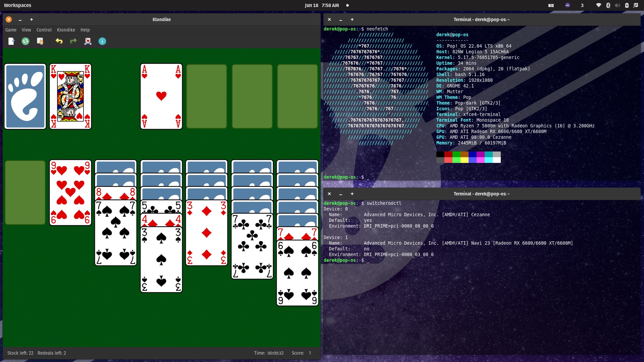Select the 6 of spades card

(x=298, y=273)
